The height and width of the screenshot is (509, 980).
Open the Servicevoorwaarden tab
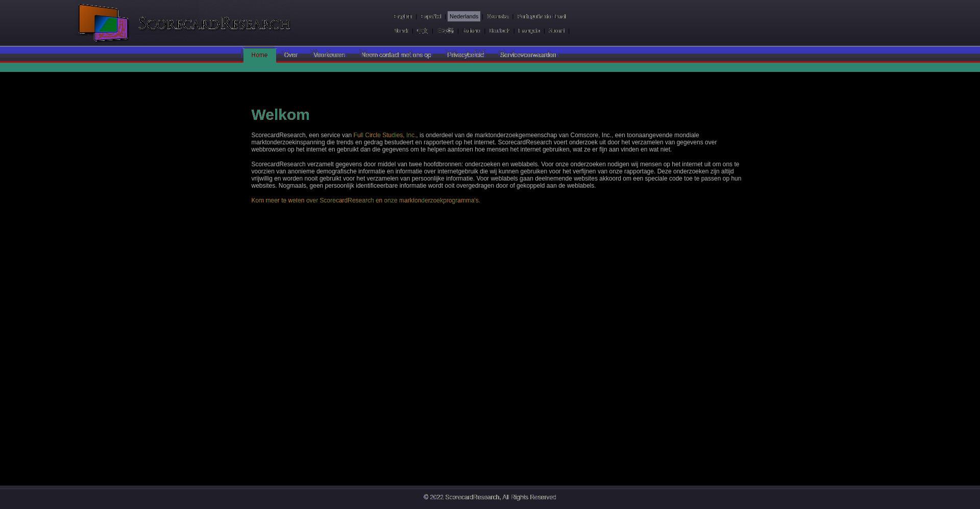pyautogui.click(x=528, y=55)
